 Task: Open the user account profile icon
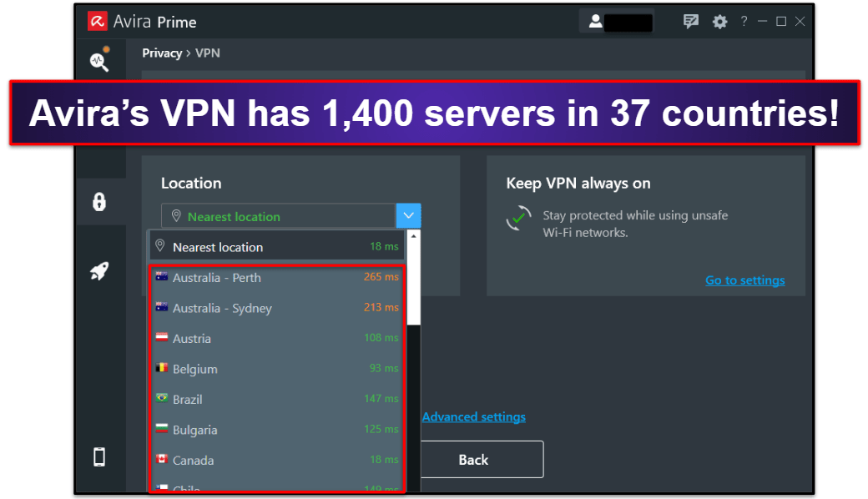[595, 22]
